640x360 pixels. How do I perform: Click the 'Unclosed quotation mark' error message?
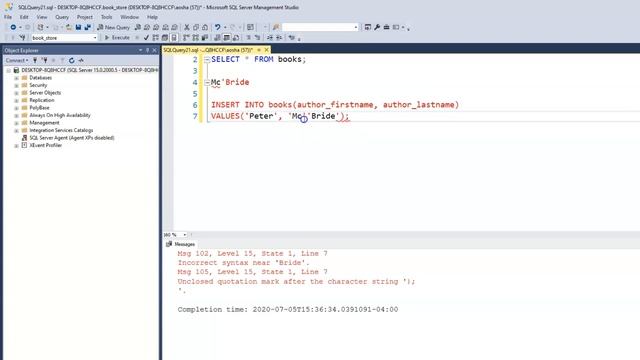coord(296,282)
